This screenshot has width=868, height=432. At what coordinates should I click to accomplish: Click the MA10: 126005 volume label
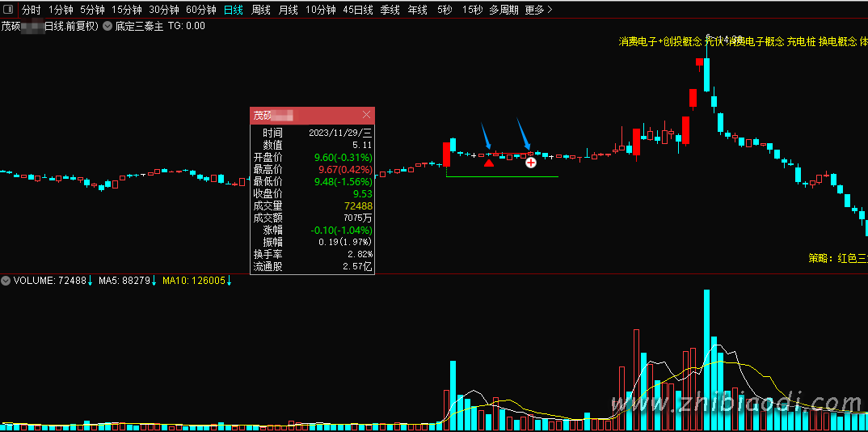tap(194, 281)
